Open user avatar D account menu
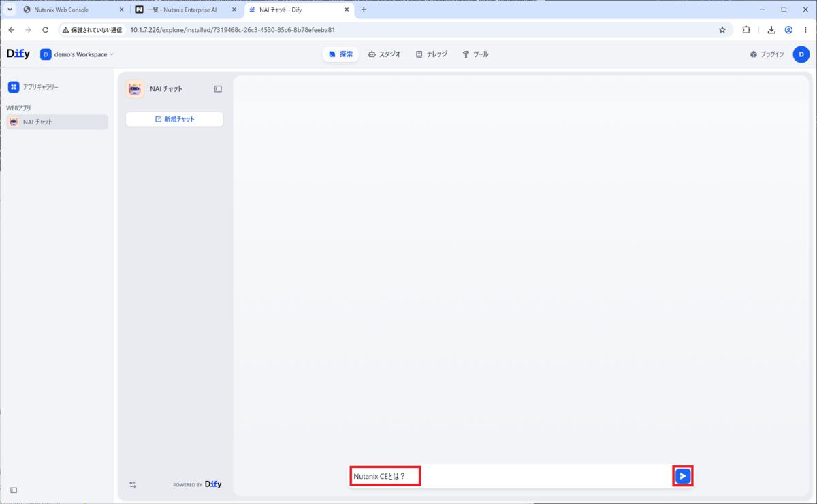 [x=801, y=54]
